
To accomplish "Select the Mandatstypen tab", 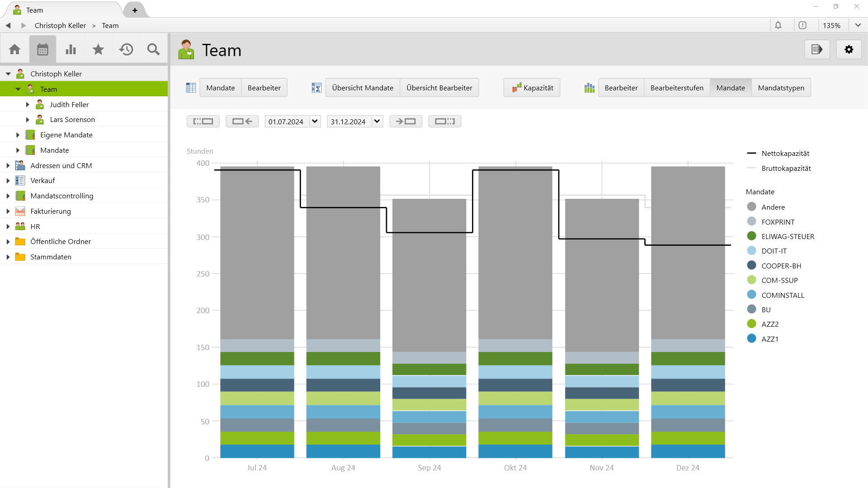I will tap(781, 87).
